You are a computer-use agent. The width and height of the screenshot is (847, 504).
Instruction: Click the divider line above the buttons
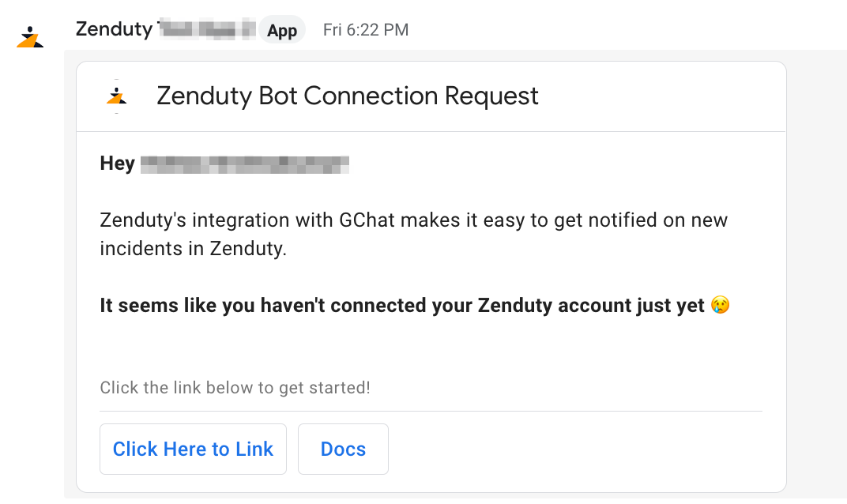click(x=431, y=411)
